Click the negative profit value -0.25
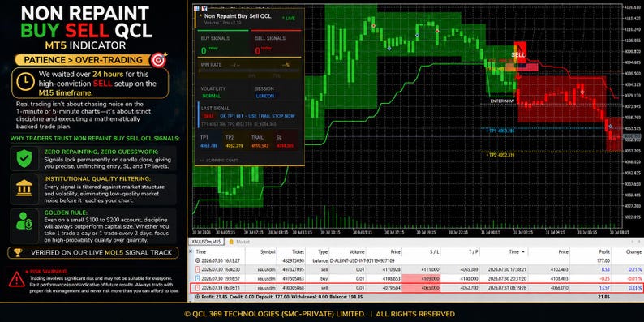The height and width of the screenshot is (322, 644). 605,278
